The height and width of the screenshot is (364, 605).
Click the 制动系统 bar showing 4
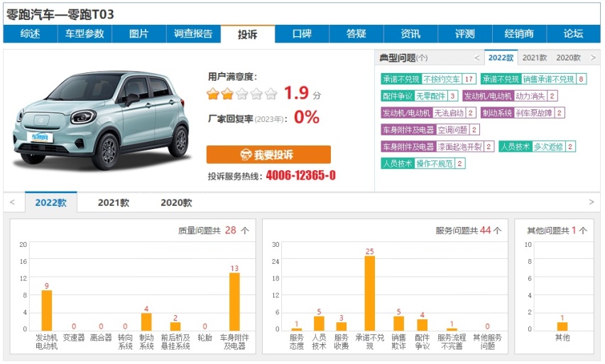(146, 322)
